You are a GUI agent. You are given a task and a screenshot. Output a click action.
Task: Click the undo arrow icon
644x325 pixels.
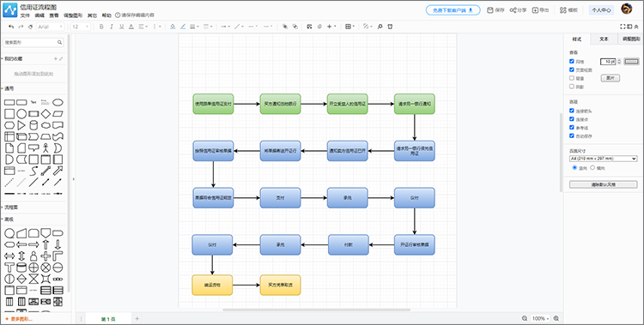point(11,27)
